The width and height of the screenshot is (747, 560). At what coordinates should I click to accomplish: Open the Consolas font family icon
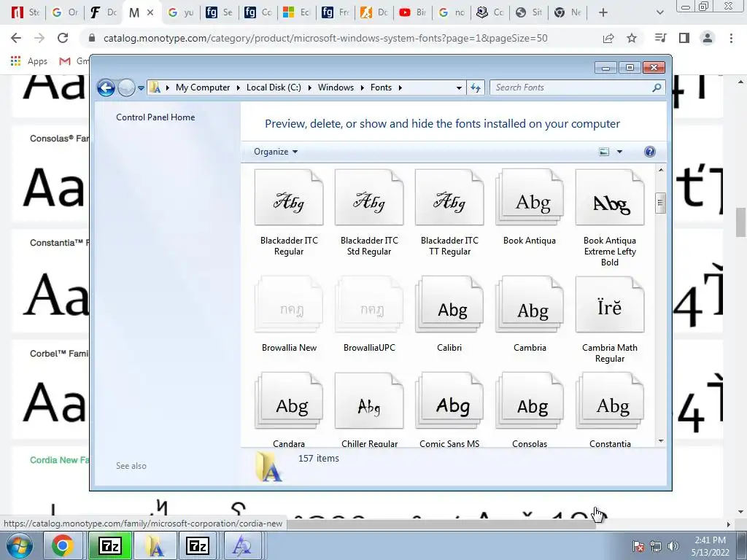click(x=530, y=401)
